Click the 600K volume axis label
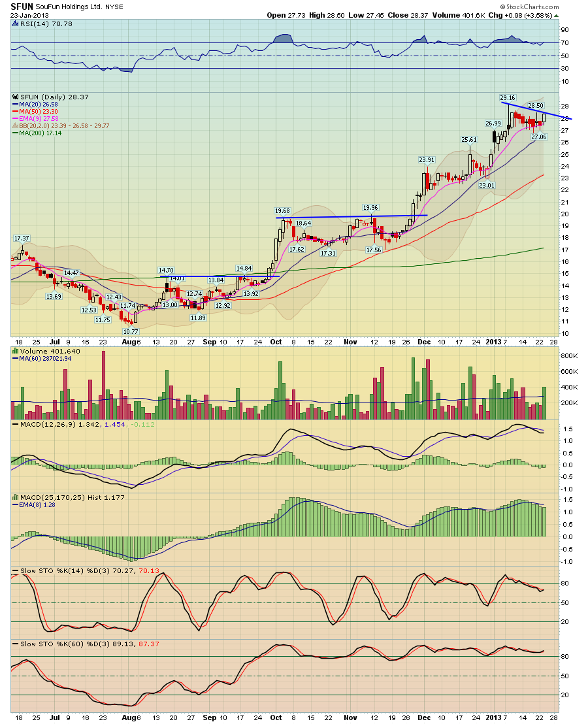 coord(569,371)
